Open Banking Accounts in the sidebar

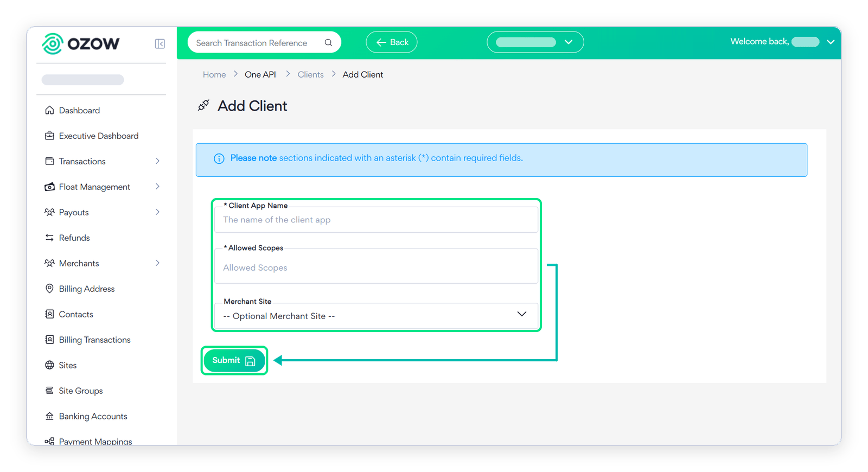point(93,416)
